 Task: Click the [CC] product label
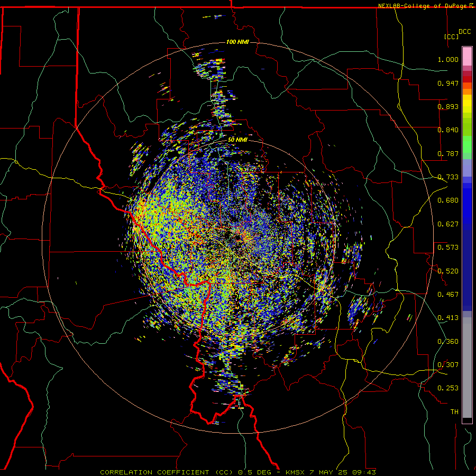[451, 36]
